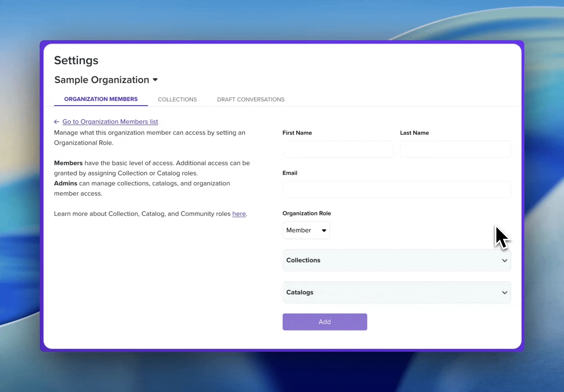The width and height of the screenshot is (564, 392).
Task: Expand the Collections section
Action: [x=396, y=260]
